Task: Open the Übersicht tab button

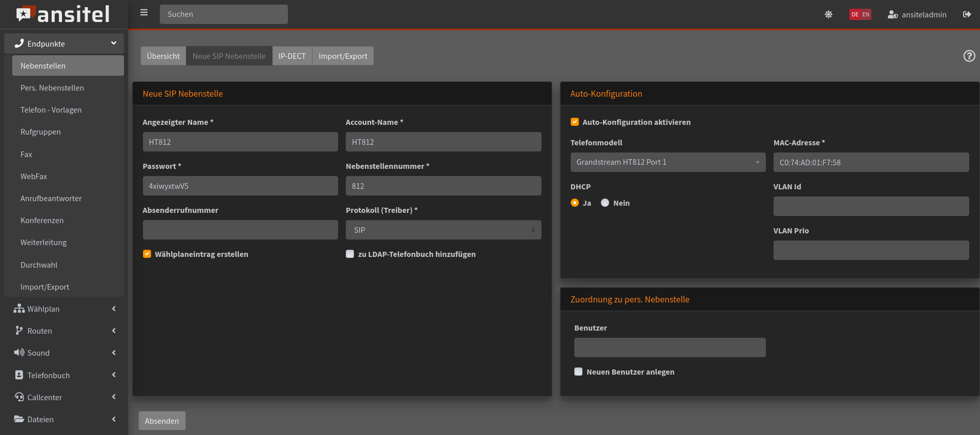Action: pos(163,56)
